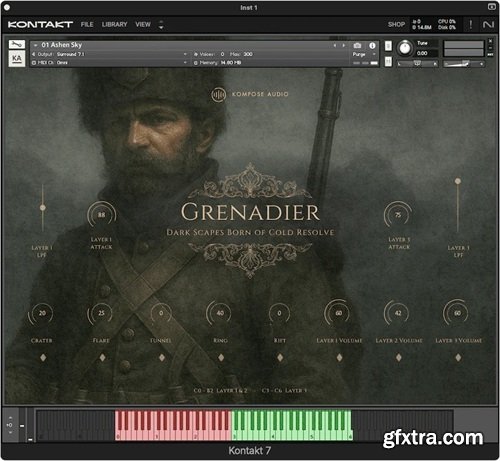500x461 pixels.
Task: Toggle the AUX sends button
Action: point(490,55)
